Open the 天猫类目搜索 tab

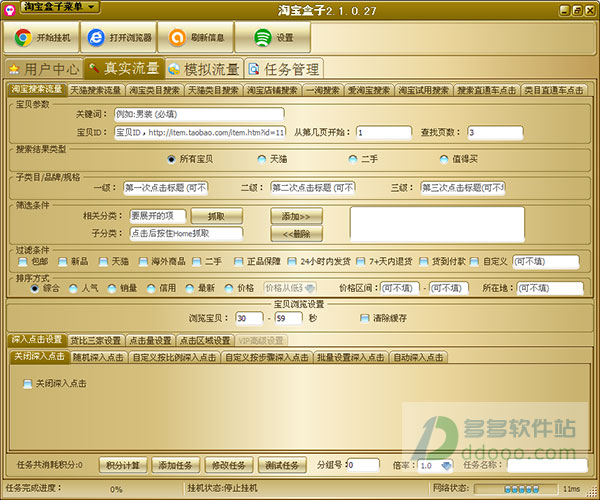(214, 90)
